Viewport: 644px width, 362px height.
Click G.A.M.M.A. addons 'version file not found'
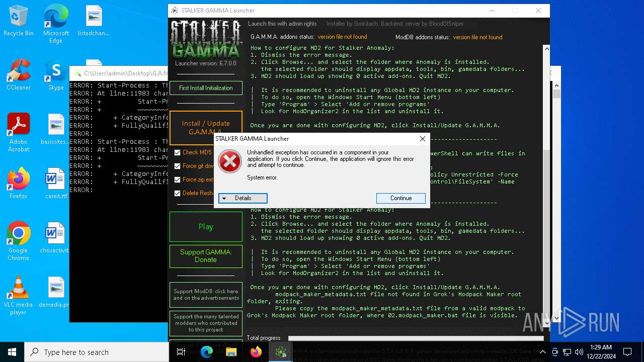tap(342, 37)
